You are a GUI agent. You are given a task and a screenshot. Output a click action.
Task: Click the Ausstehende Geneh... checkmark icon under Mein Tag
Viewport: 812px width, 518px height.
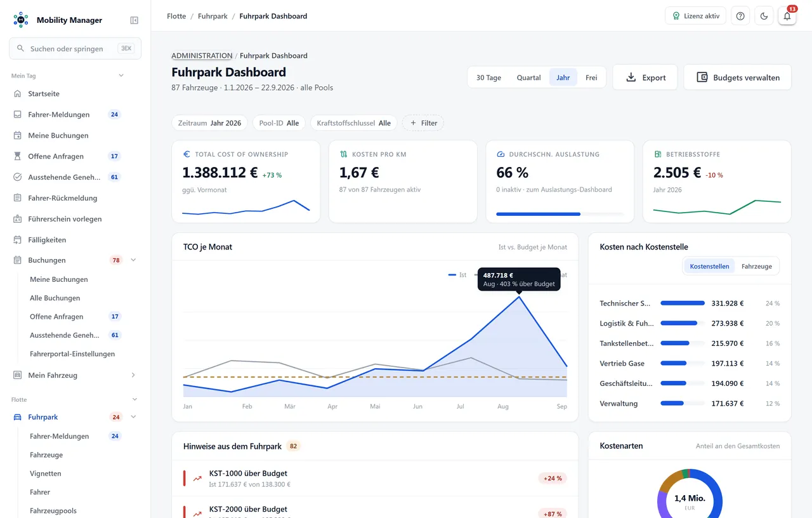(18, 177)
